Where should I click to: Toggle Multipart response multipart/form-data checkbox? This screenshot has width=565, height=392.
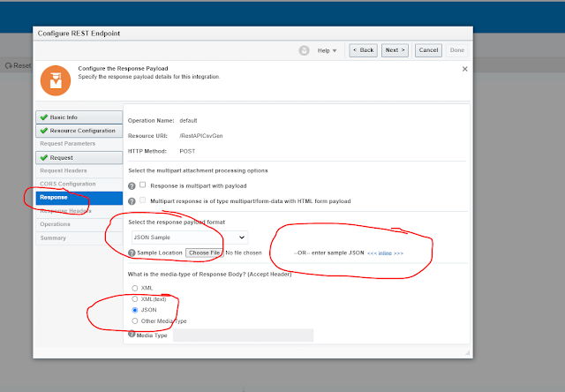[x=143, y=200]
